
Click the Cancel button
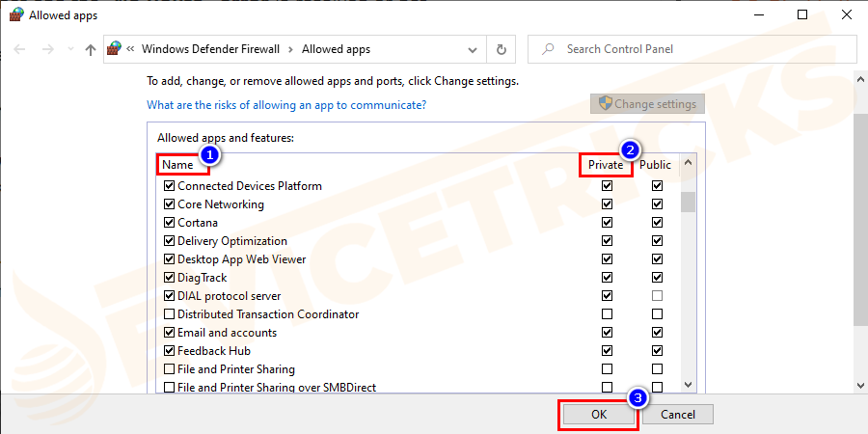coord(678,414)
